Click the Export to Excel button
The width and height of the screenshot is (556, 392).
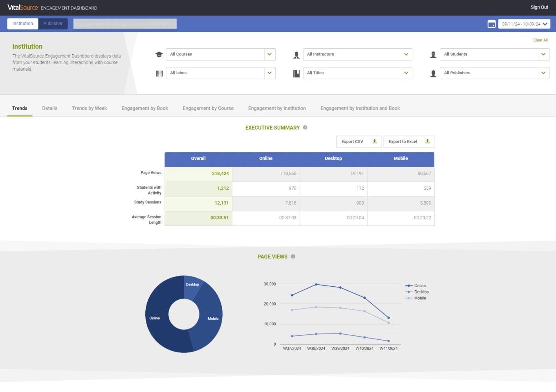(x=409, y=142)
